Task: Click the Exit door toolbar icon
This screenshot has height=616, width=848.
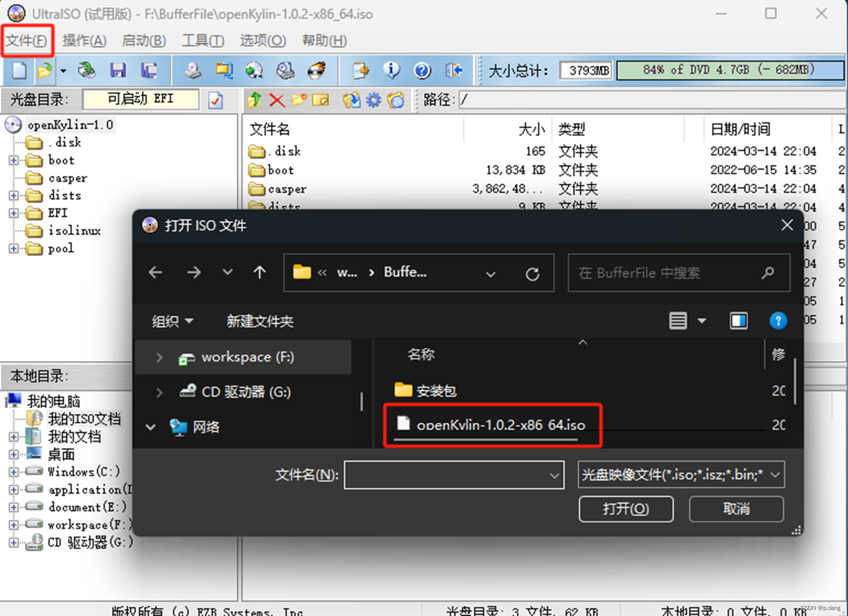Action: click(454, 70)
